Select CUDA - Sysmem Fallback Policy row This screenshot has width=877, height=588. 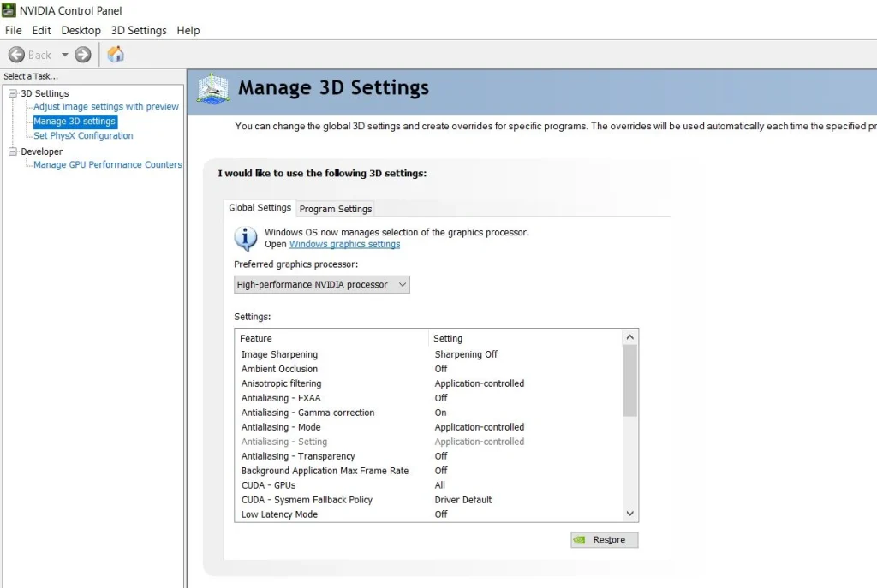(x=429, y=500)
